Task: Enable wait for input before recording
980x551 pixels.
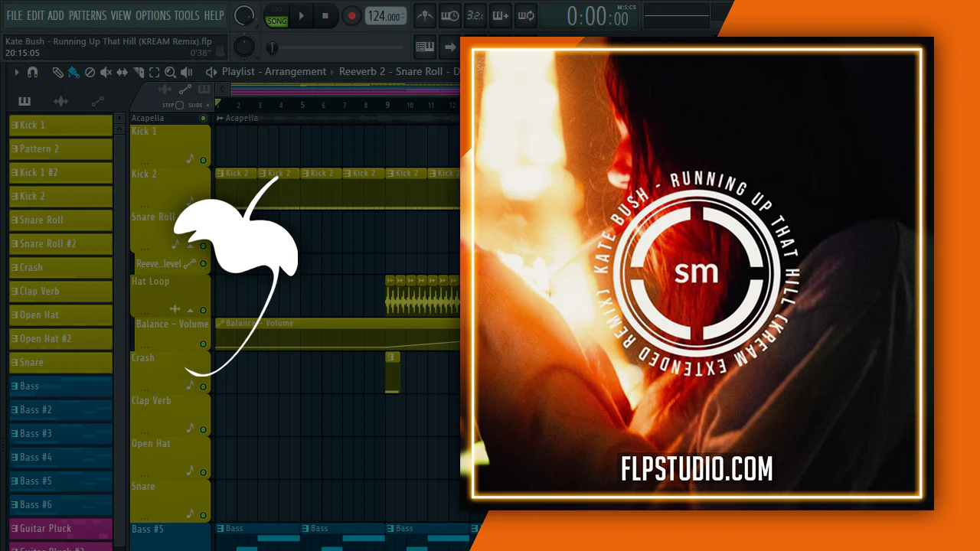Action: point(450,15)
